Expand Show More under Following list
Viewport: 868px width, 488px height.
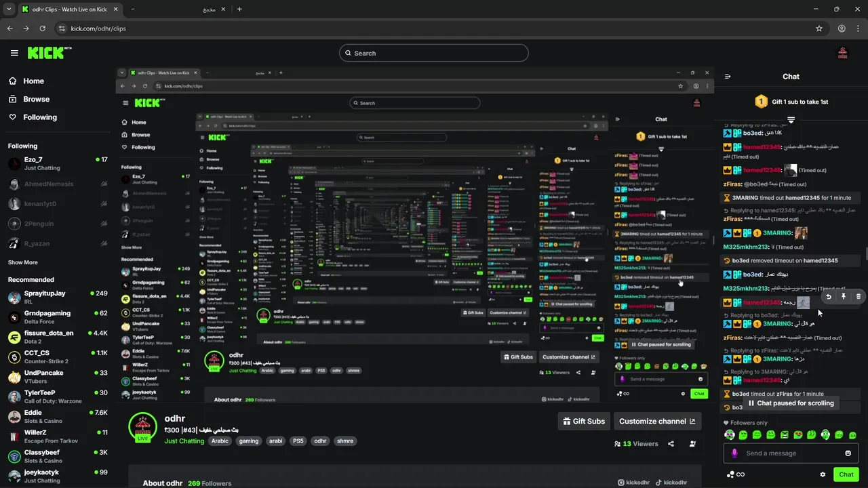[x=23, y=262]
